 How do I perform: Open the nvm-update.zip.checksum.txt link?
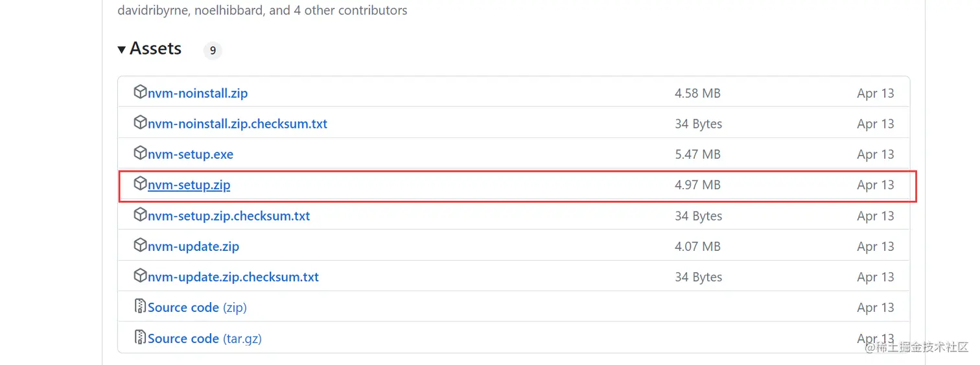pos(233,277)
